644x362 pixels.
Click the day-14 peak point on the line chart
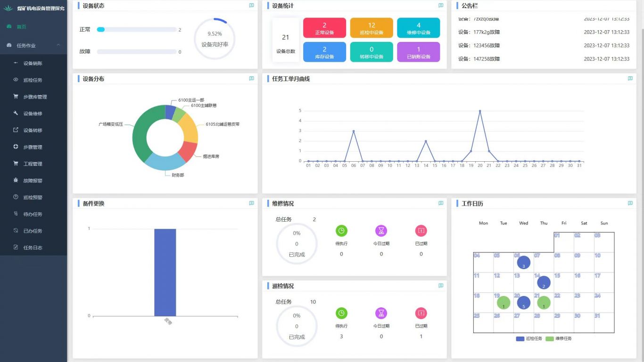[x=426, y=141]
